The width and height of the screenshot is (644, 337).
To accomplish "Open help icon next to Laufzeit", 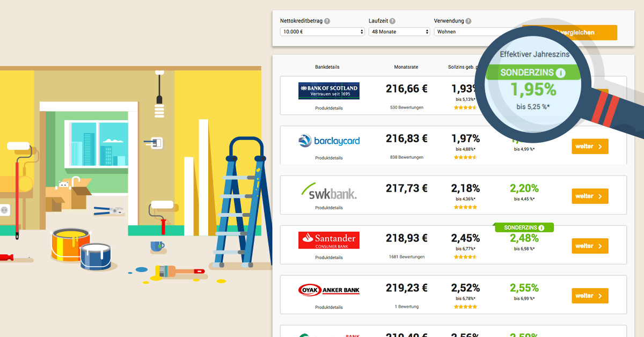I will click(392, 21).
